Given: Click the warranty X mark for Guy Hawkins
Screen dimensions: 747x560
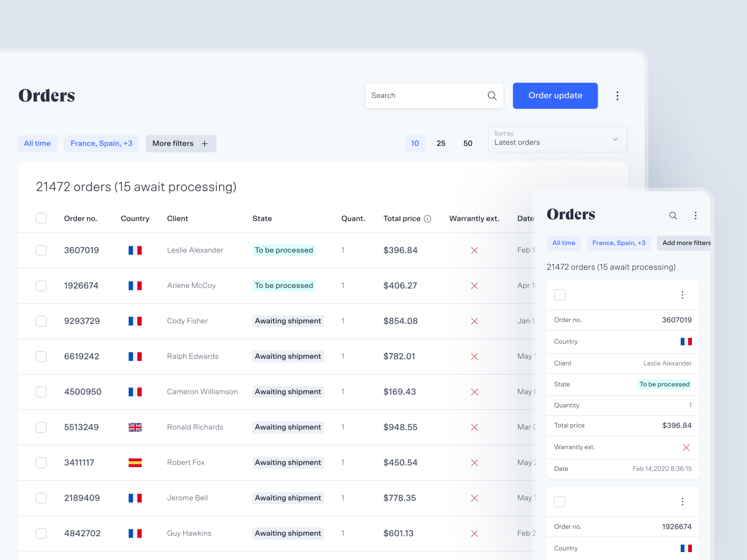Looking at the screenshot, I should 474,534.
